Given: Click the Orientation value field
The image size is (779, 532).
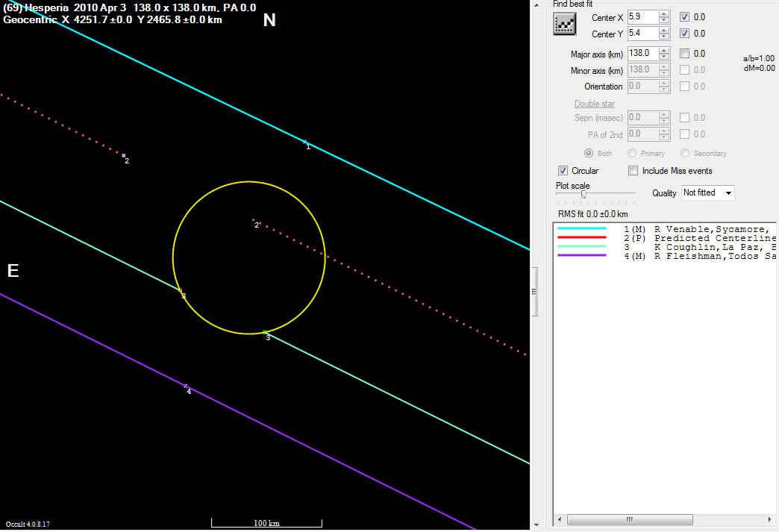Looking at the screenshot, I should 643,86.
